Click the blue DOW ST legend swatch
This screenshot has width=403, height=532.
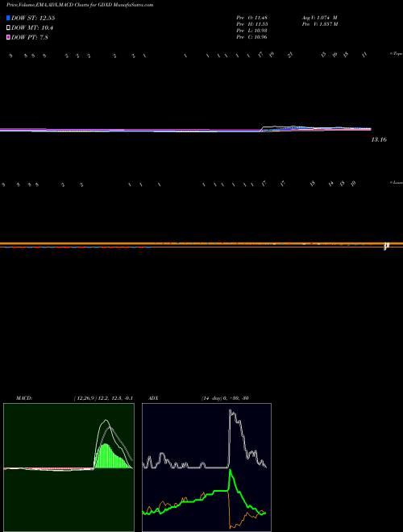click(x=8, y=18)
